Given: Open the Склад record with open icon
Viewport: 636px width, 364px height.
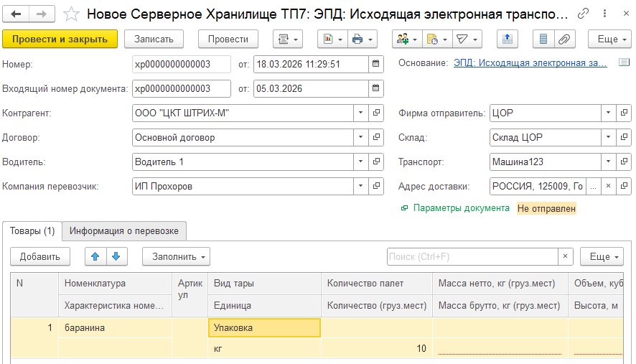Looking at the screenshot, I should [x=624, y=137].
